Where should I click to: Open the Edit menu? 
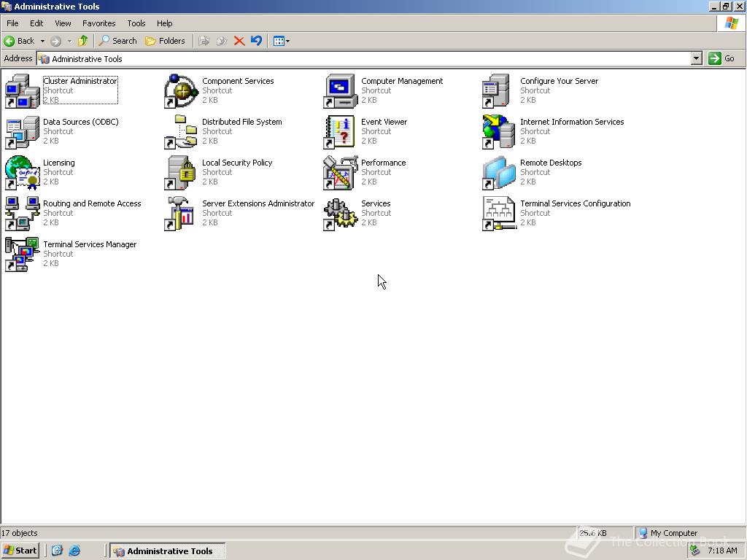(x=36, y=23)
